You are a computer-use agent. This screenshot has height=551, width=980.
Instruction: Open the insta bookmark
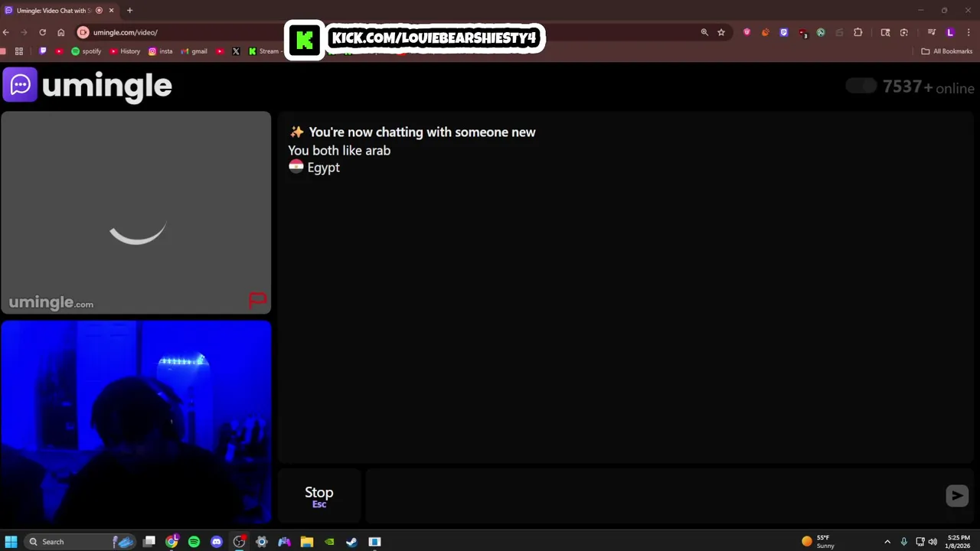161,51
